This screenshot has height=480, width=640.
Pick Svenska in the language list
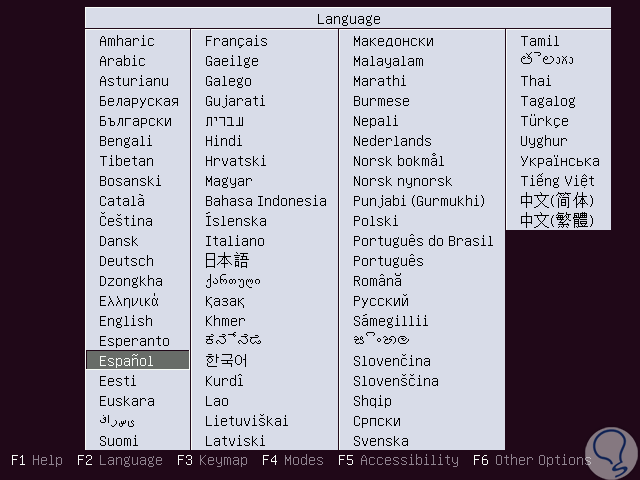point(381,441)
